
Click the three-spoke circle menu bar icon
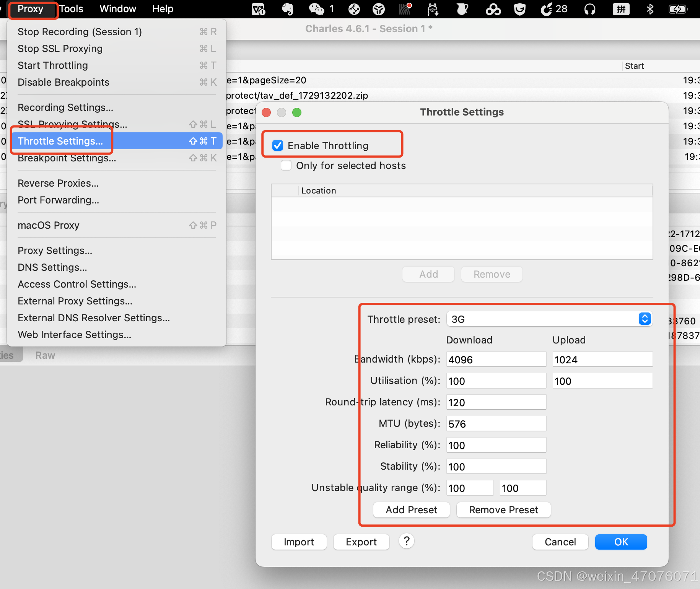pyautogui.click(x=379, y=9)
